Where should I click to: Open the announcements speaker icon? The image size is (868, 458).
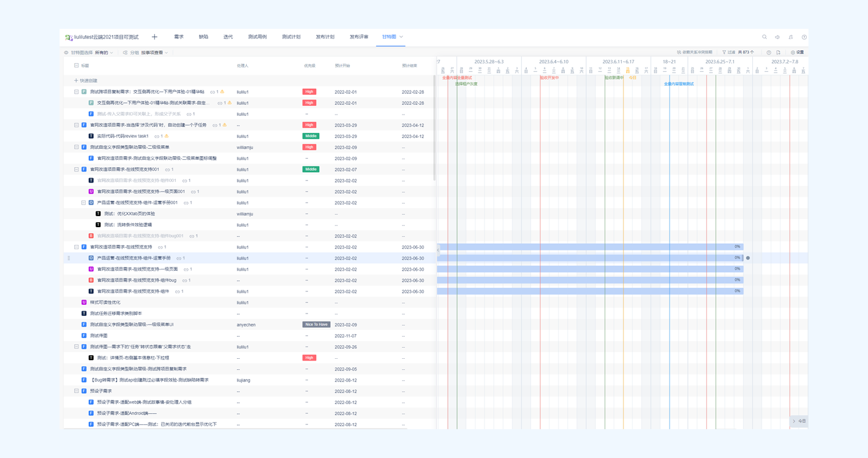(777, 37)
